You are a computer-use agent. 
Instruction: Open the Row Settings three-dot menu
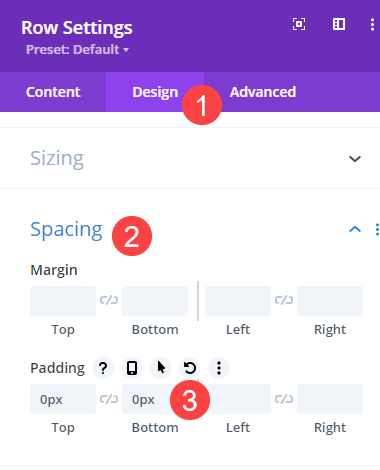(x=372, y=25)
